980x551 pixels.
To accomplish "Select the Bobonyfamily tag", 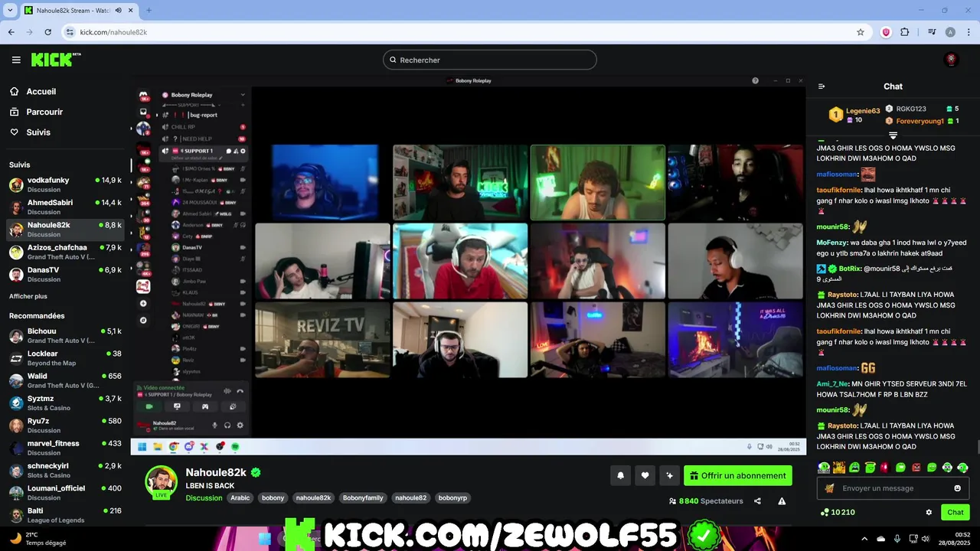I will tap(363, 497).
